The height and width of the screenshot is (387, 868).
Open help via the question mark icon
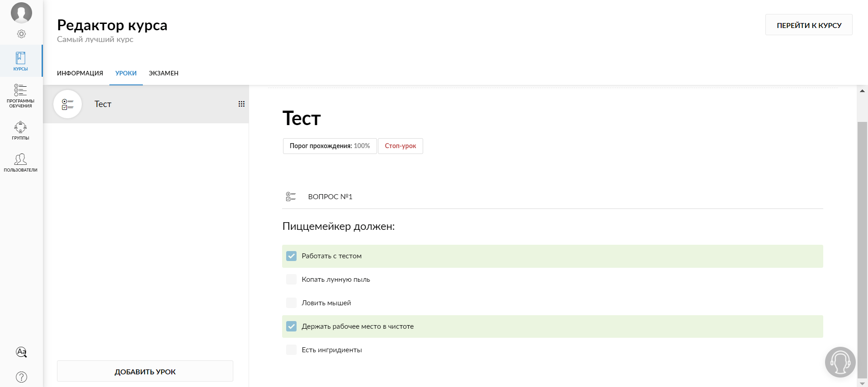21,377
